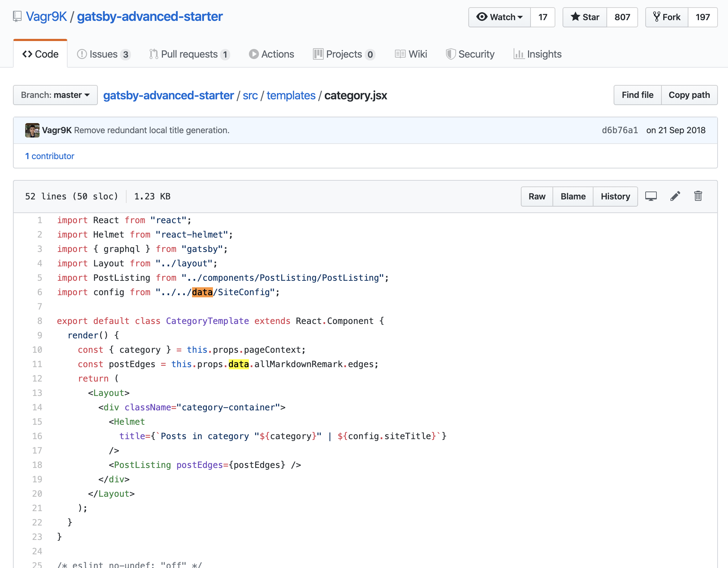Select line number 6
Image resolution: width=728 pixels, height=568 pixels.
click(x=40, y=292)
